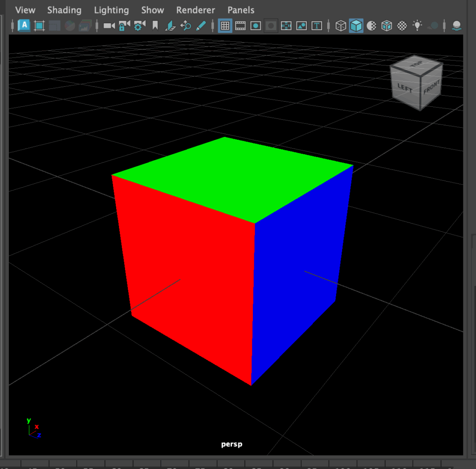Toggle 2D Pan/Zoom icon
This screenshot has width=476, height=469.
(x=186, y=26)
